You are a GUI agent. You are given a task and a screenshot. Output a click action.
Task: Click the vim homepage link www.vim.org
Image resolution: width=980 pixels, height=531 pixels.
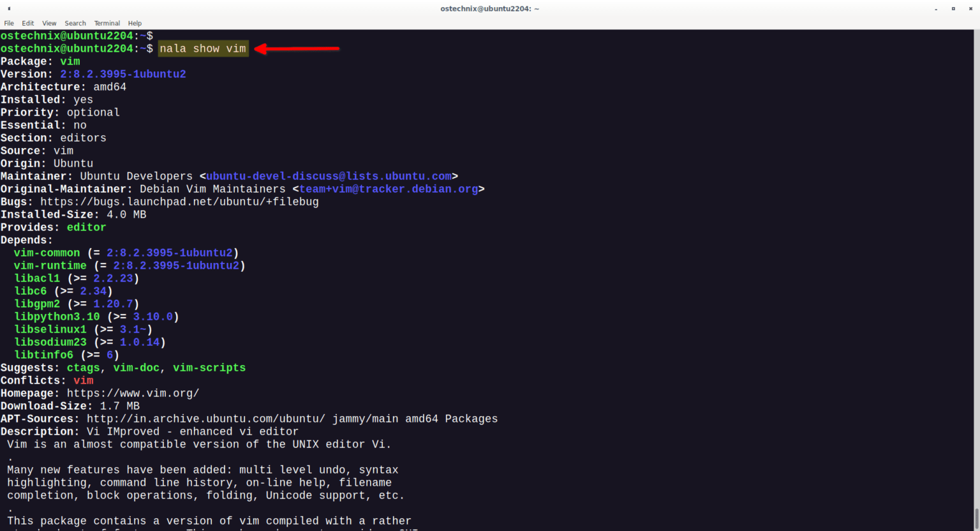click(133, 393)
